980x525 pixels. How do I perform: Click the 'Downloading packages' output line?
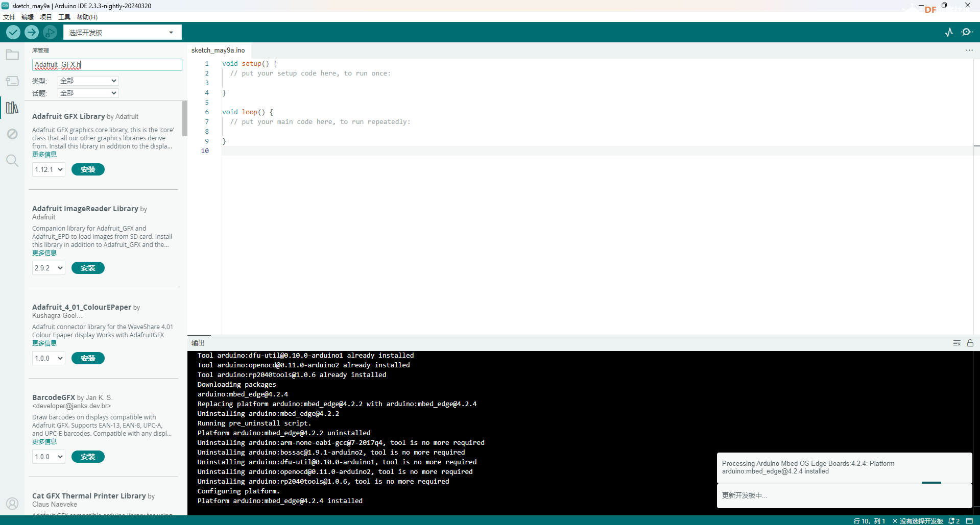[236, 385]
